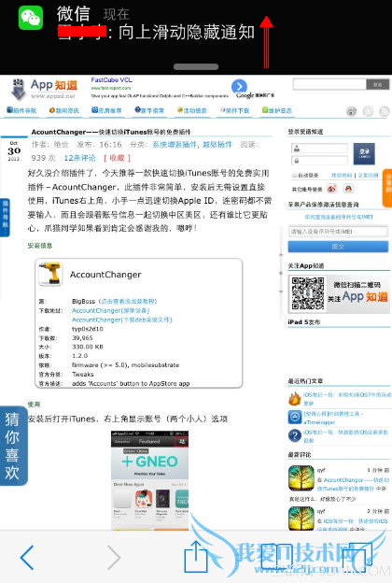Image resolution: width=392 pixels, height=583 pixels.
Task: Click the password field in the login box
Action: (x=320, y=161)
